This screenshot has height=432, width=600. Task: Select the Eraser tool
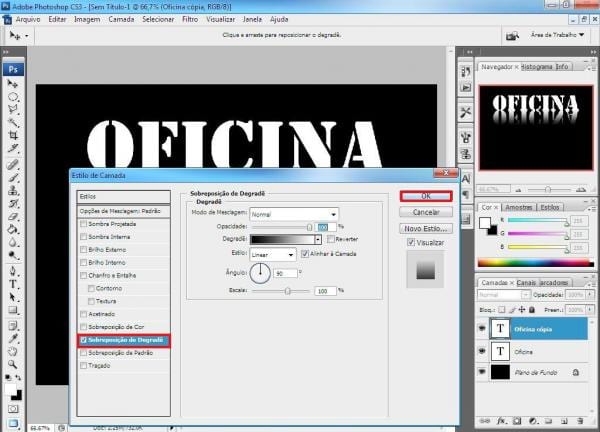(13, 216)
